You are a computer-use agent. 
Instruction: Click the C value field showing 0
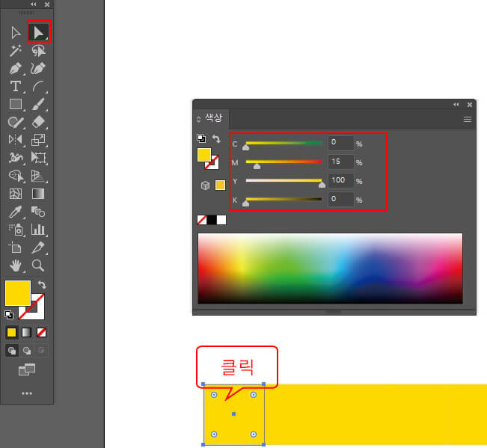(x=340, y=143)
